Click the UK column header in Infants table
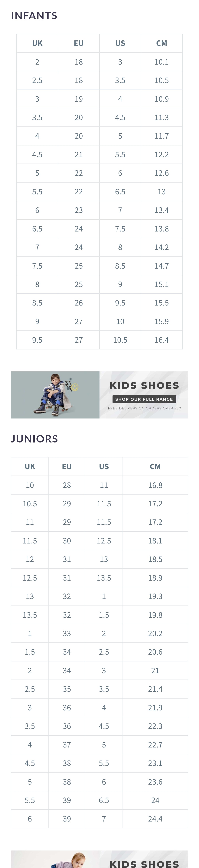Viewport: 199px width, 868px height. tap(37, 43)
